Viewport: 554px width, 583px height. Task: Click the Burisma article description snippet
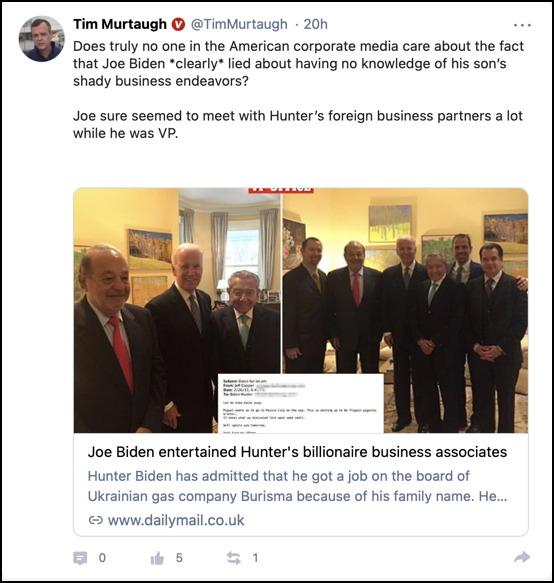pos(297,486)
